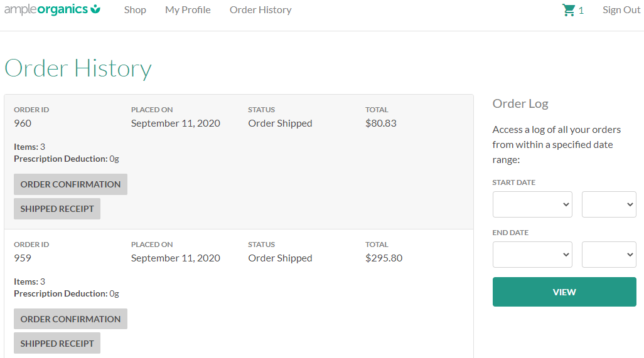Viewport: 644px width, 358px height.
Task: Expand the narrower Start Date dropdown
Action: pyautogui.click(x=609, y=204)
